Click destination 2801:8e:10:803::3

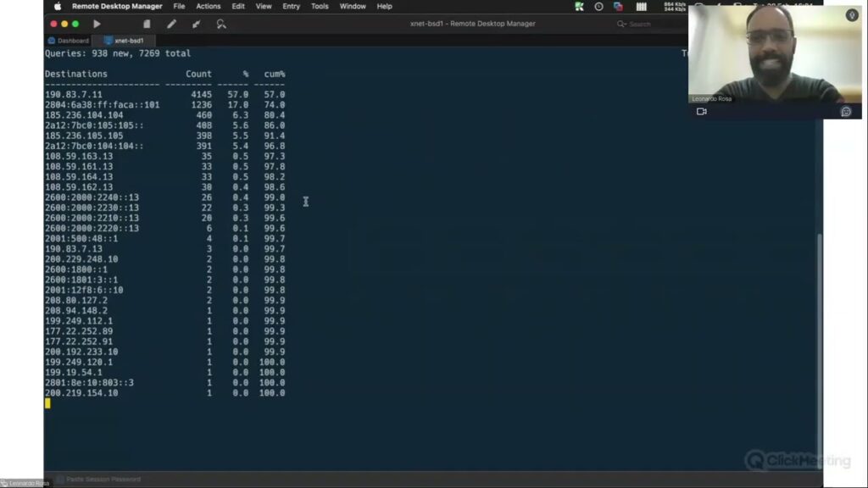(89, 383)
